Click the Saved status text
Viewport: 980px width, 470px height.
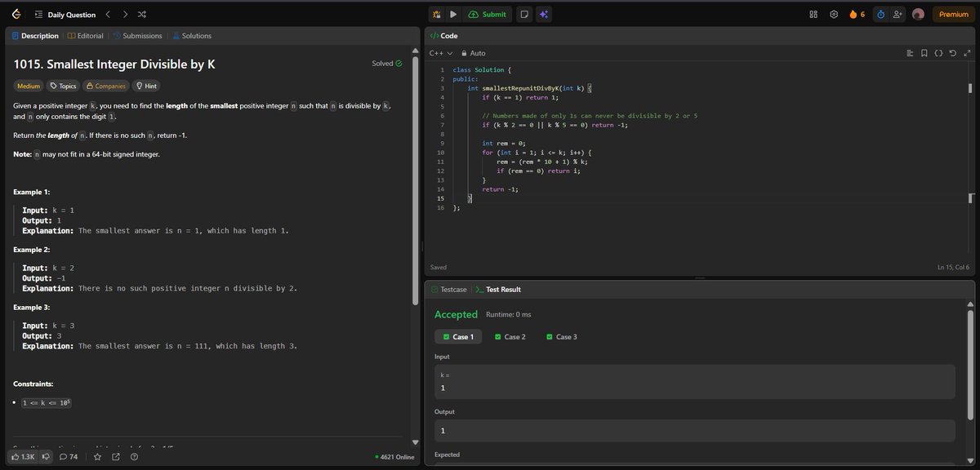[x=439, y=268]
